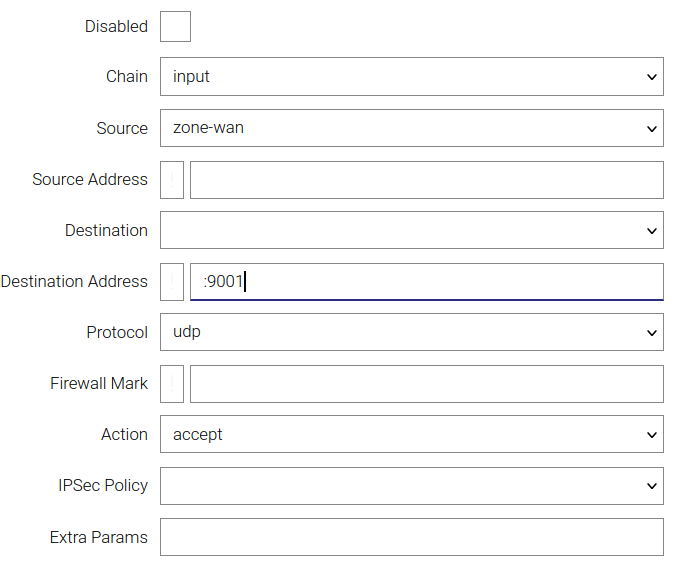This screenshot has width=681, height=575.
Task: Click the "Destination Address" label text
Action: click(x=74, y=282)
